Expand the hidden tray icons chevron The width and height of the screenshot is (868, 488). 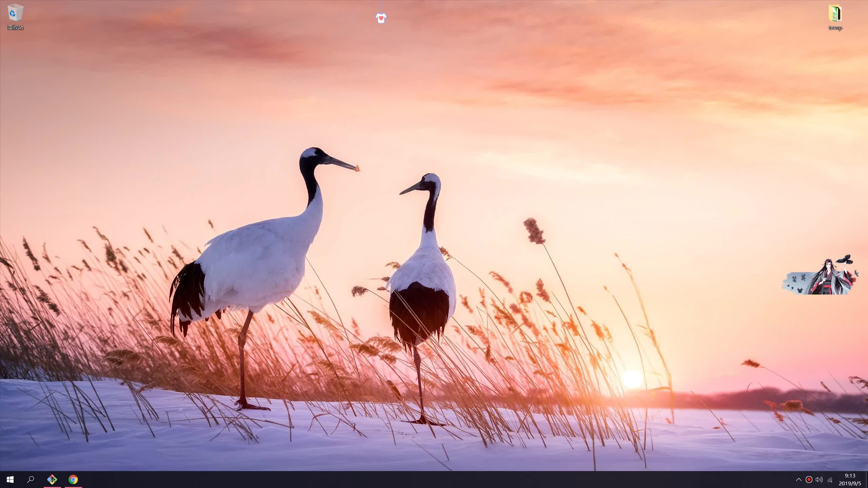(798, 480)
